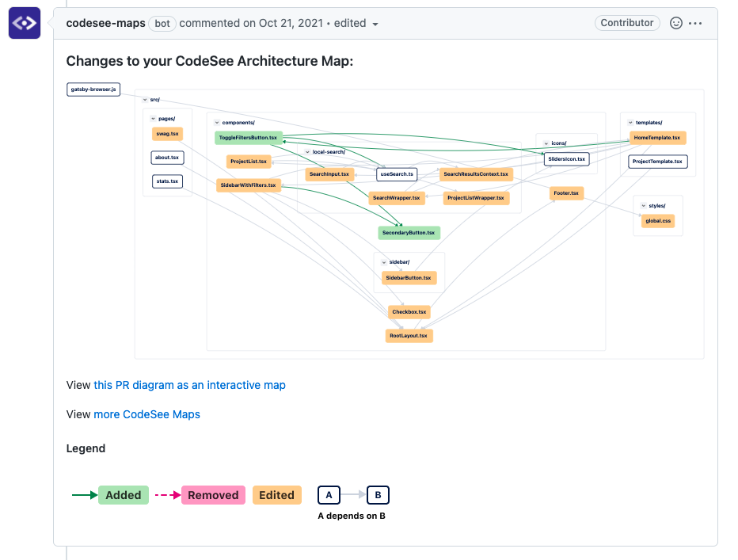Open the PR diagram interactive map link
This screenshot has width=738, height=560.
(190, 385)
